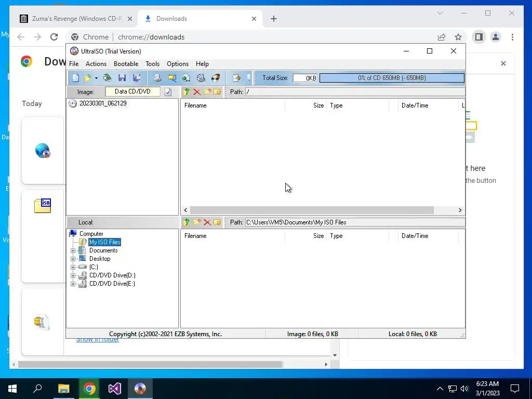Click the local Path field

(355, 222)
